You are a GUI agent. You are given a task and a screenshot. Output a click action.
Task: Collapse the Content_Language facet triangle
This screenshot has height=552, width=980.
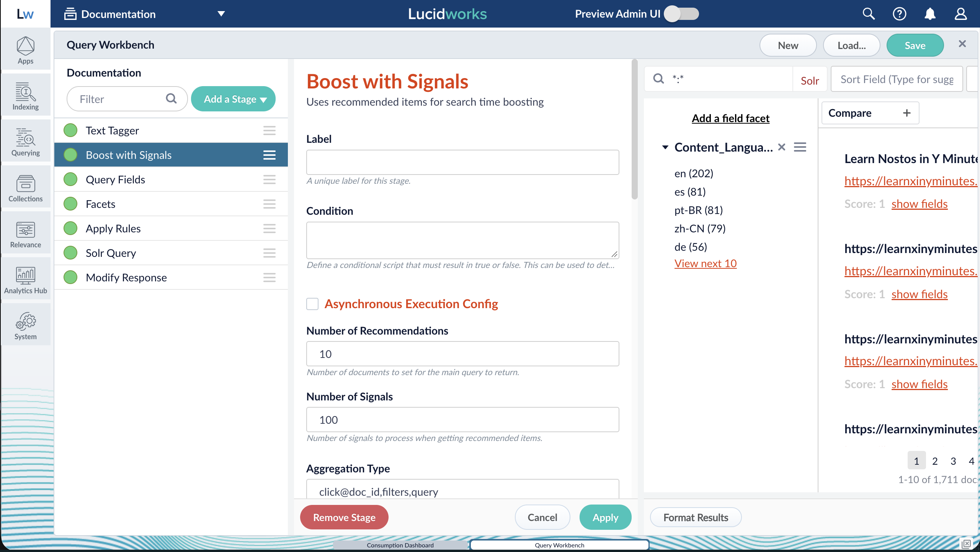(665, 147)
